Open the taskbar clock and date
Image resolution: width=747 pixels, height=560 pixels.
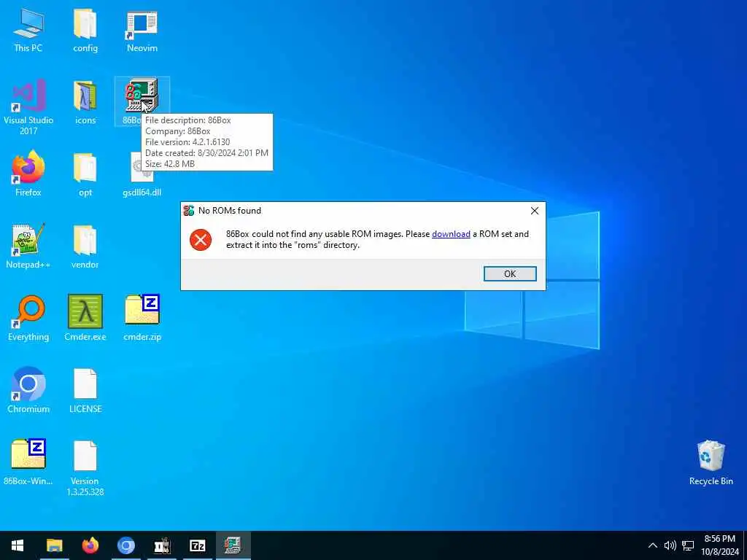pos(719,545)
